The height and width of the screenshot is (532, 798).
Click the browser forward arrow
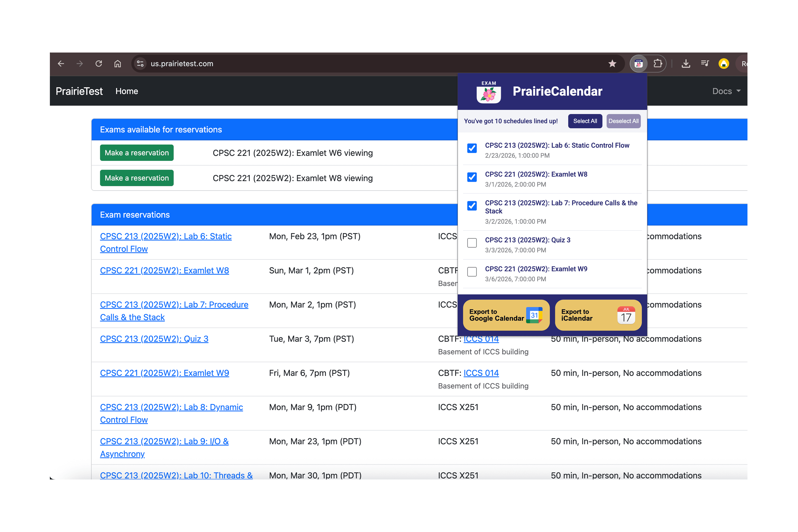(80, 64)
